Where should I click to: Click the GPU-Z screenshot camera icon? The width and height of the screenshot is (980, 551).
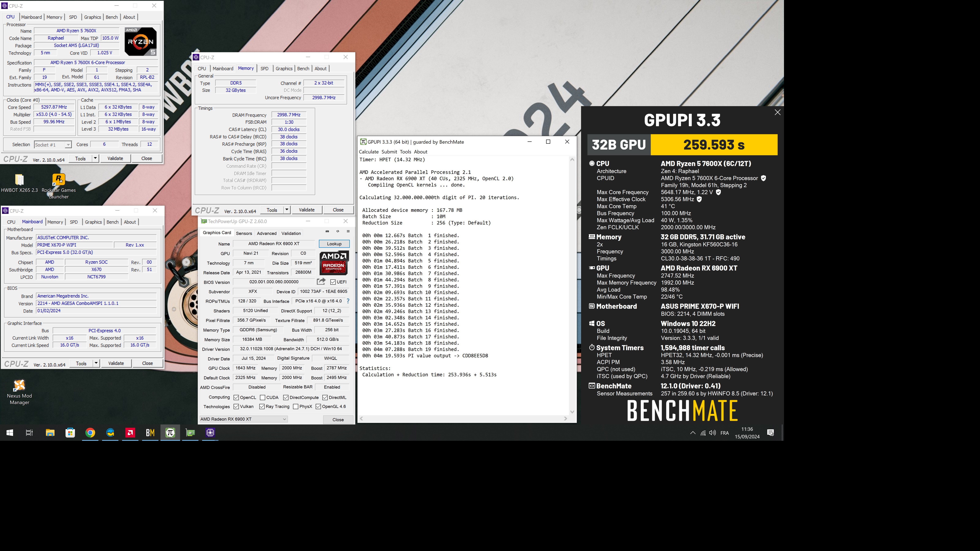coord(327,231)
